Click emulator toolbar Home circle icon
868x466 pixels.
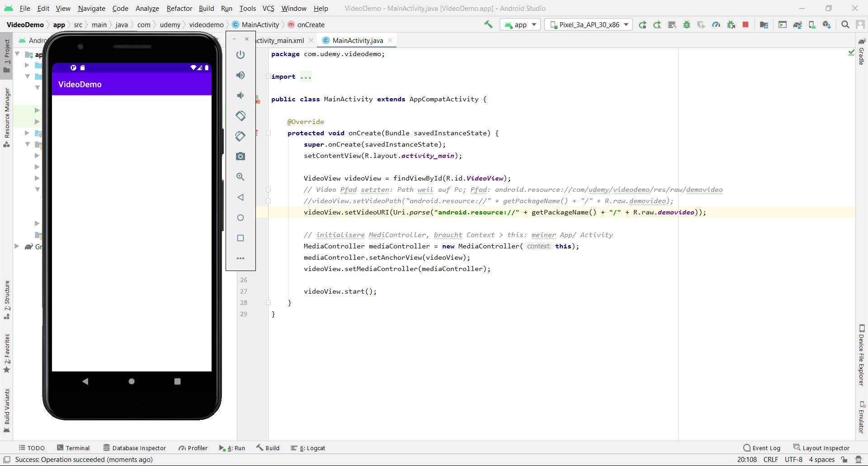point(241,218)
